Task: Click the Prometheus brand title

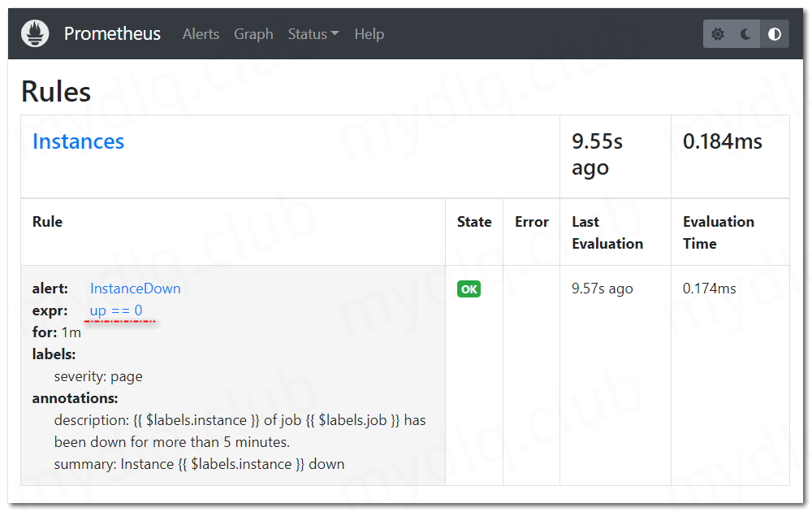Action: click(x=112, y=33)
